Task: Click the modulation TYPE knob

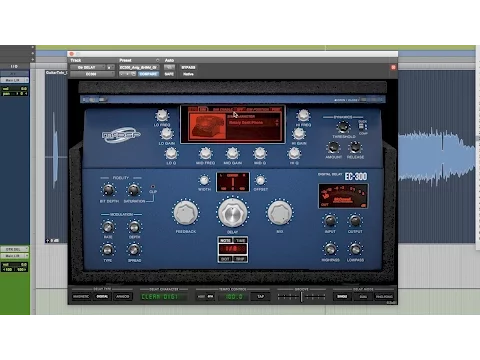Action: (107, 249)
